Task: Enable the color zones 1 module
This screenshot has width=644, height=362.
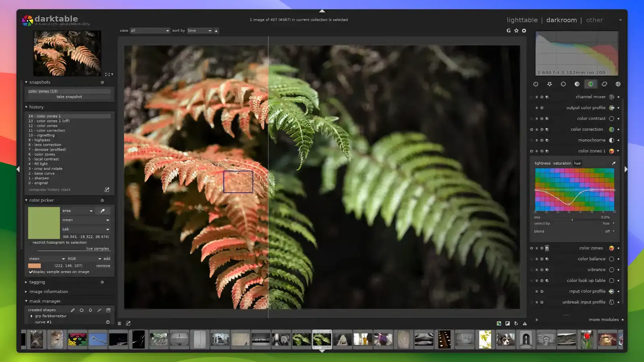Action: (x=531, y=151)
